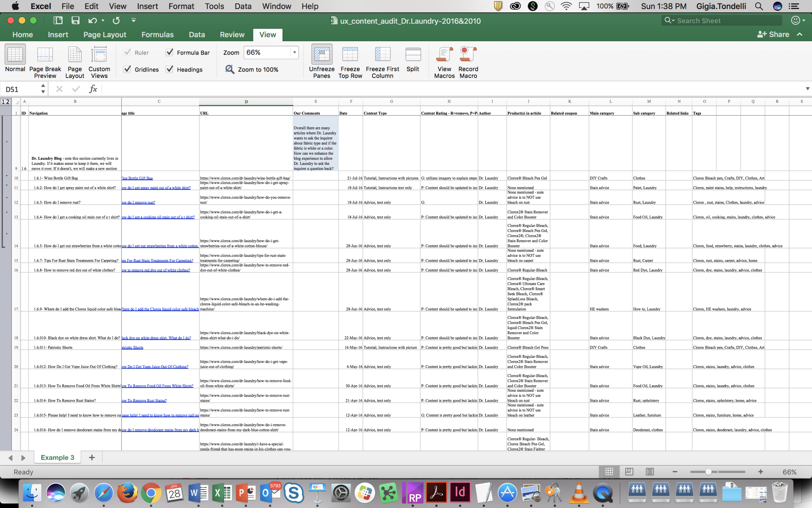Open file template icon beside save
The height and width of the screenshot is (508, 812).
pyautogui.click(x=58, y=20)
